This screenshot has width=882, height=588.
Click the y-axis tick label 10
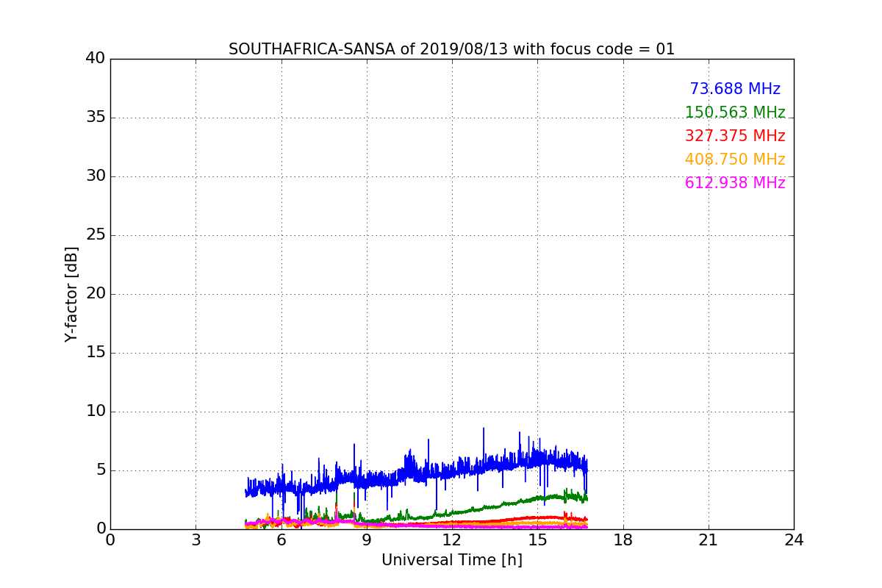pos(96,412)
